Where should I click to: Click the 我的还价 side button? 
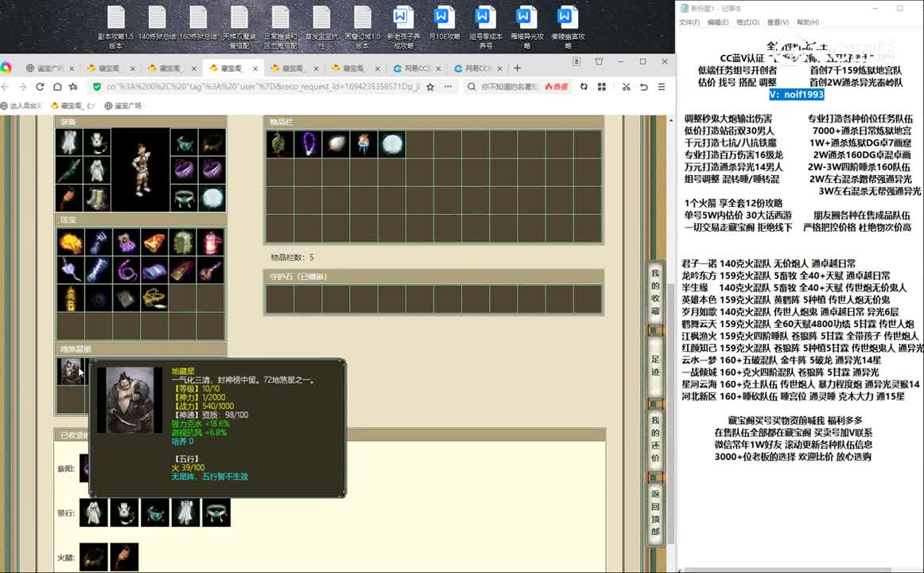[x=655, y=439]
